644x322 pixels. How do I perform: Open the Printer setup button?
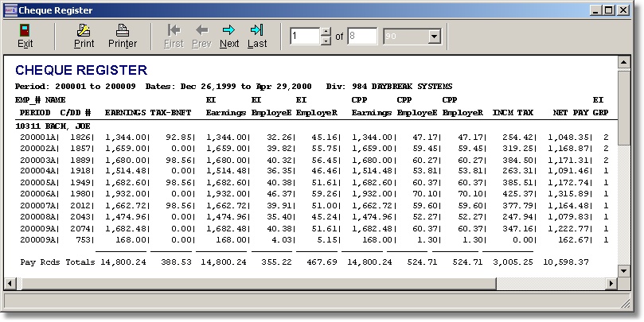(123, 36)
